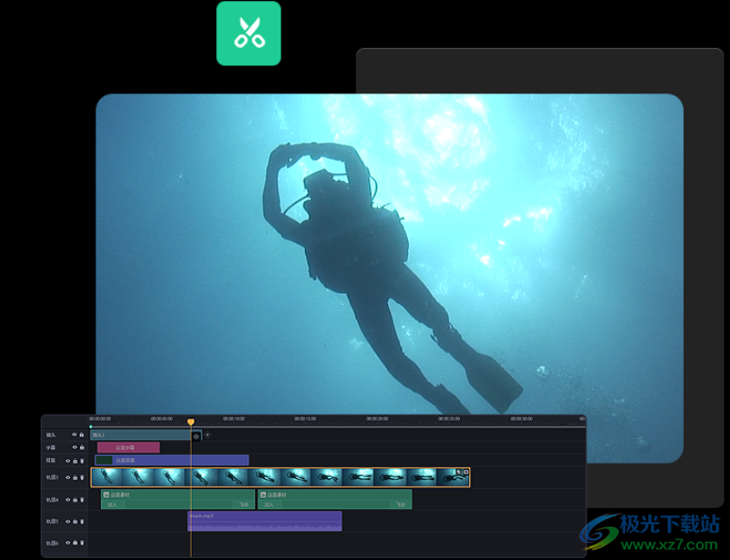
Task: Click the trash icon on 背景 track
Action: [82, 461]
